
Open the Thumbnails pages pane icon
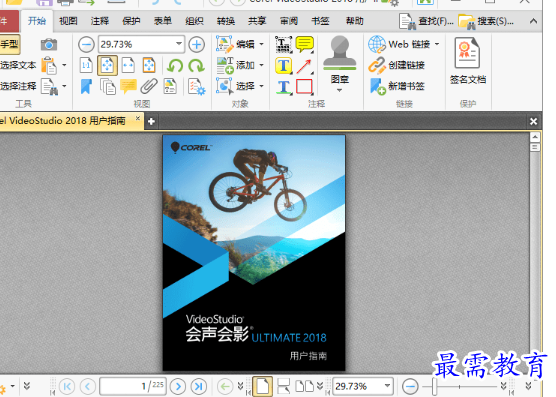108,86
